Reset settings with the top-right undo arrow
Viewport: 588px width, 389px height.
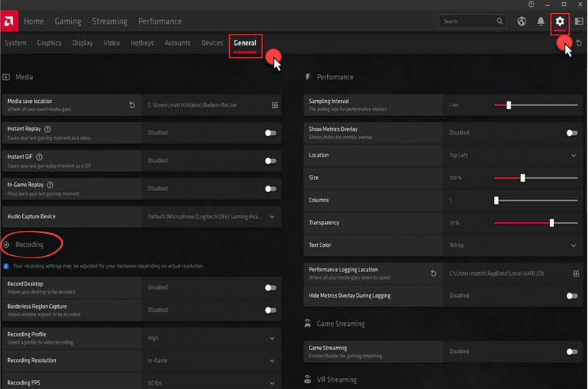pos(579,43)
